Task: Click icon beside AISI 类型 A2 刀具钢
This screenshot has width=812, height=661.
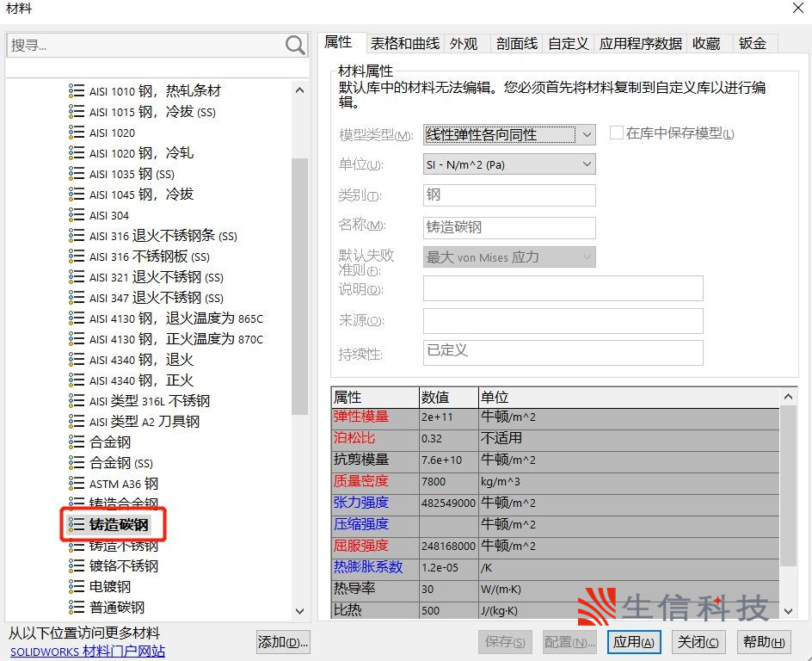Action: (x=76, y=422)
